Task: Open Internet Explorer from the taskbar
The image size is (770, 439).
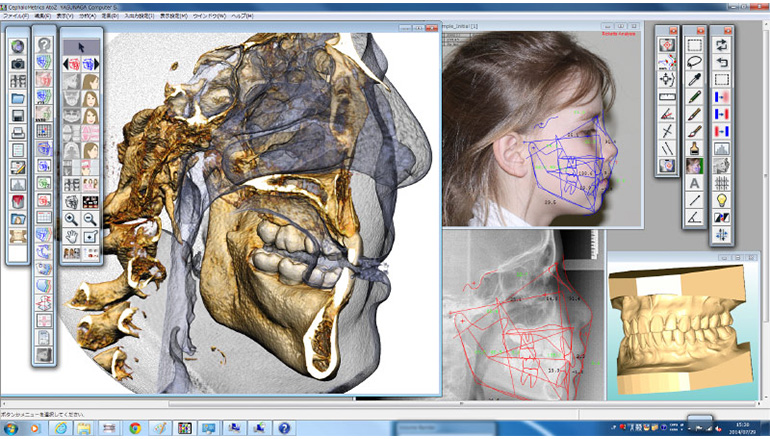Action: pyautogui.click(x=61, y=429)
